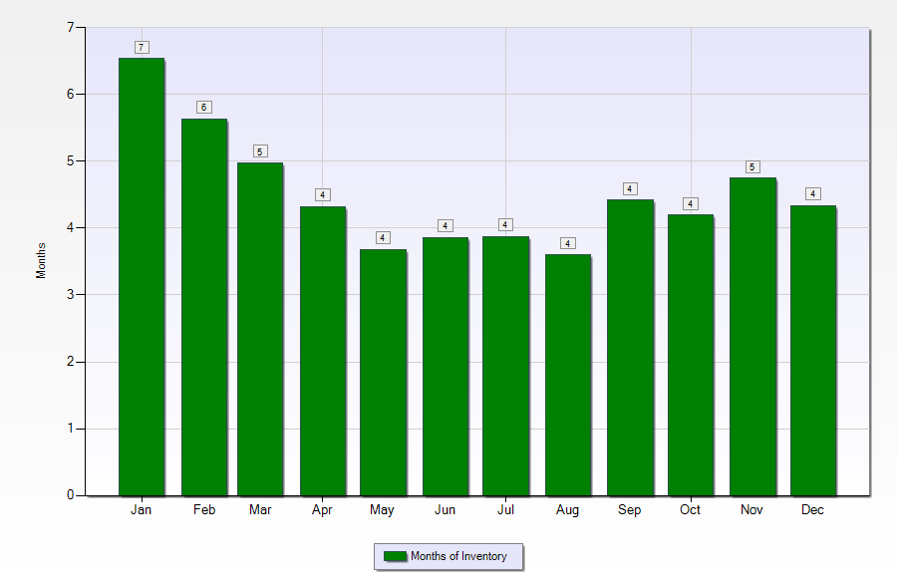Click the Oct bar
The image size is (897, 588).
click(691, 355)
